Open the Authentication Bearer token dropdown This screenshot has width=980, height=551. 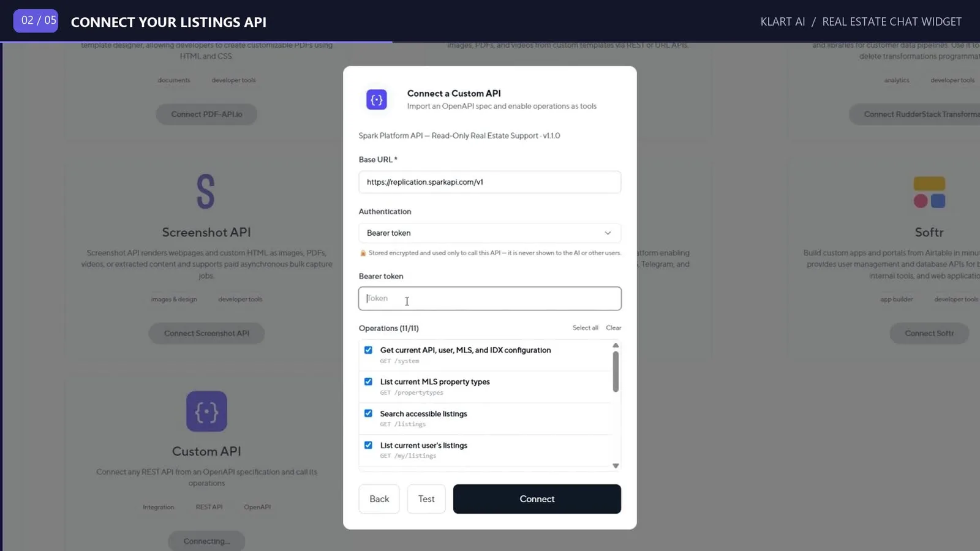[490, 233]
